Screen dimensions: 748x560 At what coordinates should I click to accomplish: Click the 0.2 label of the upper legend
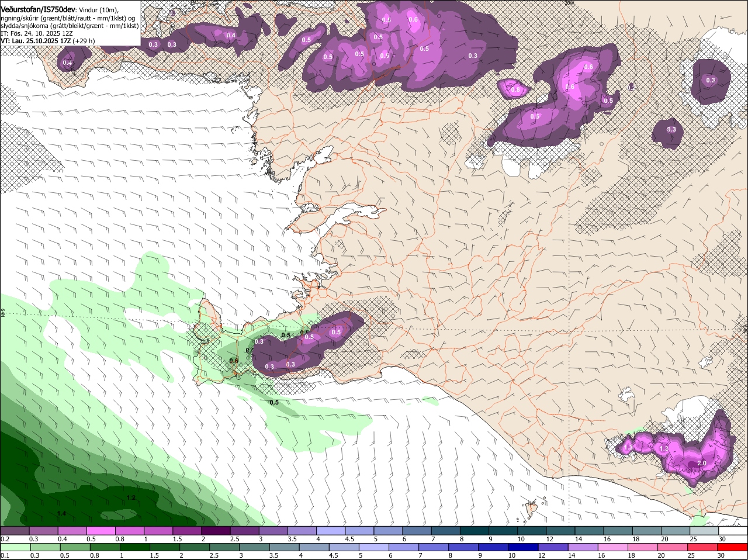click(x=5, y=539)
